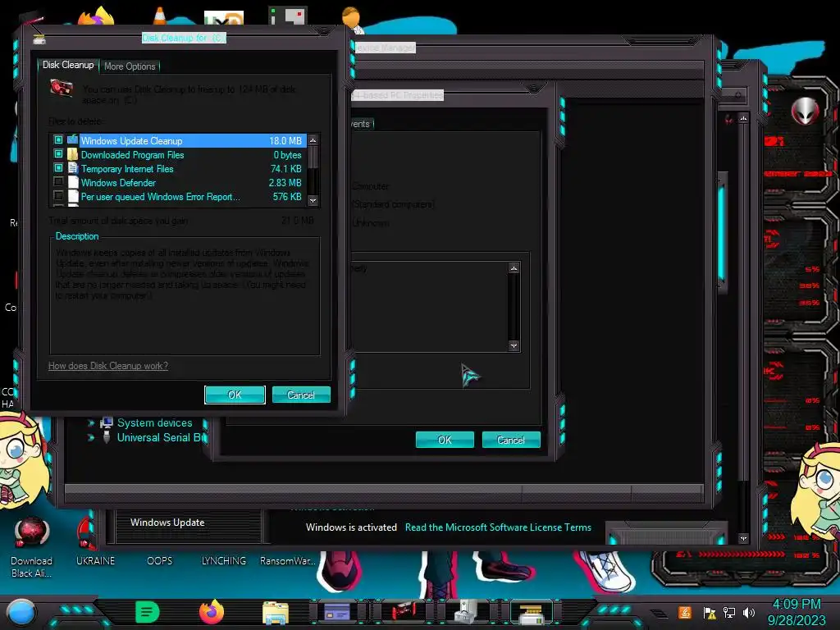The image size is (840, 630).
Task: Click OK in the Disk Cleanup dialog
Action: point(235,395)
